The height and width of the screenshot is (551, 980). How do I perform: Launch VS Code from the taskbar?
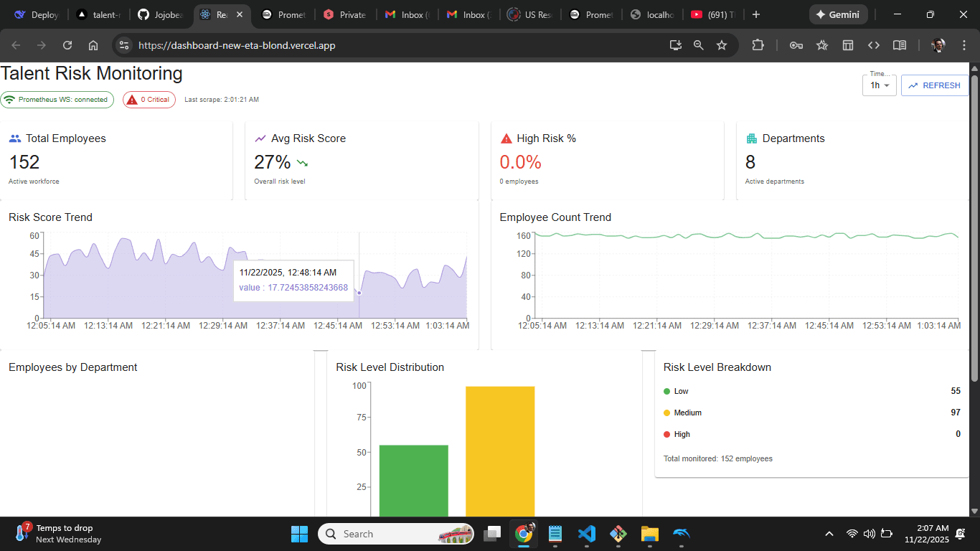click(x=587, y=534)
